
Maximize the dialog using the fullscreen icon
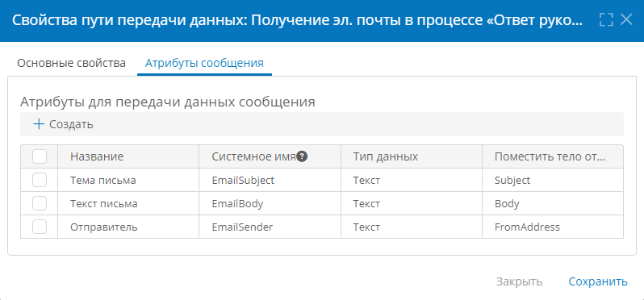coord(606,19)
